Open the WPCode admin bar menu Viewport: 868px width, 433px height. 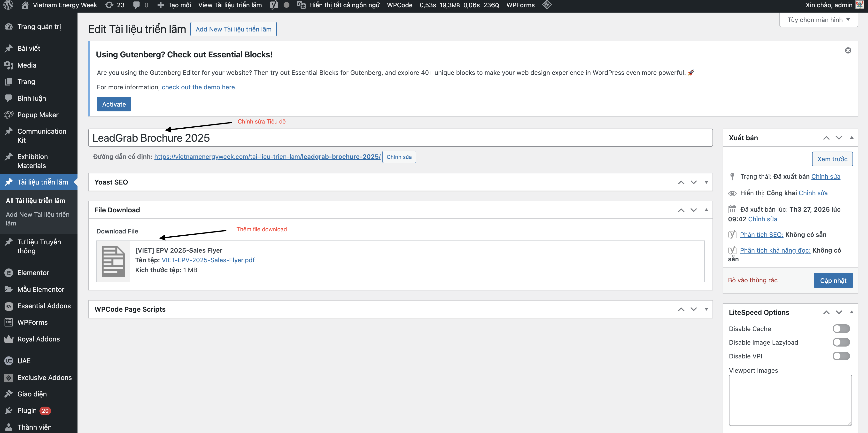tap(399, 5)
